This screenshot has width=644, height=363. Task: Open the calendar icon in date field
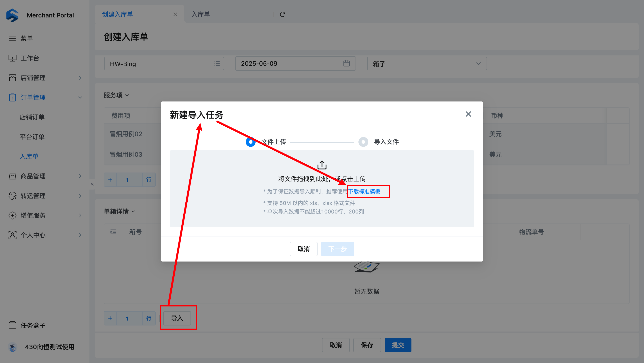pyautogui.click(x=346, y=63)
